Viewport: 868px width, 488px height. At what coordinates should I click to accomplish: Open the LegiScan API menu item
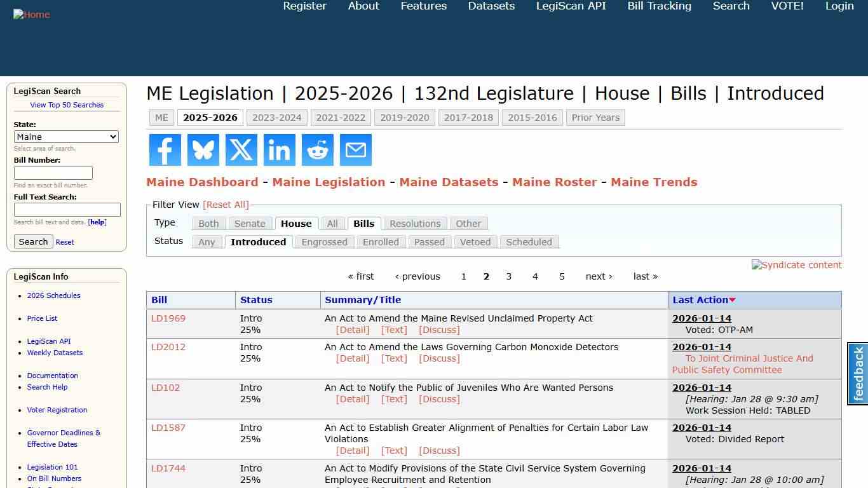click(x=570, y=6)
